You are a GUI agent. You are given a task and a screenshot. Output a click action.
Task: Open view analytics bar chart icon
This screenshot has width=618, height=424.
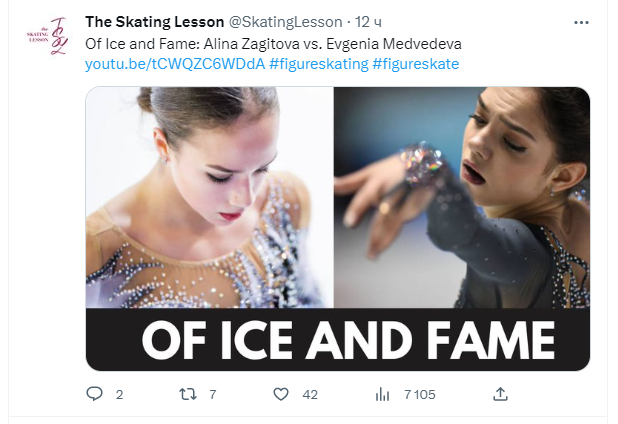pyautogui.click(x=381, y=394)
